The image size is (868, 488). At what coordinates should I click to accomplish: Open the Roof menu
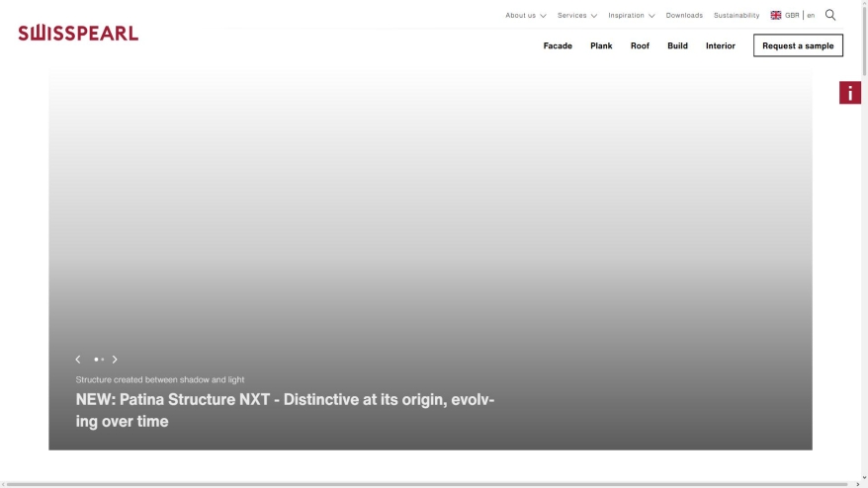pos(640,45)
